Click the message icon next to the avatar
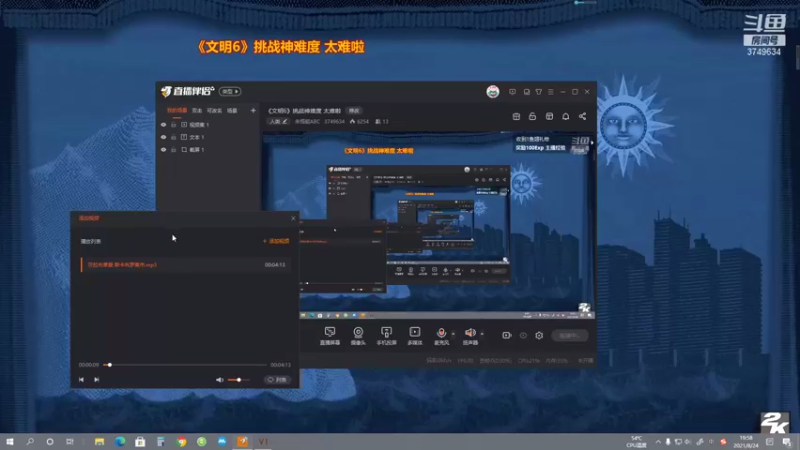This screenshot has width=800, height=450. point(512,92)
